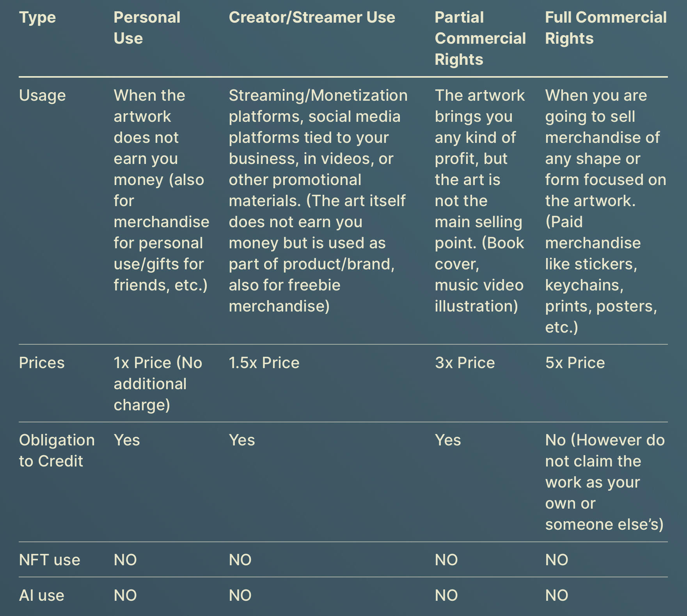The width and height of the screenshot is (687, 616).
Task: Select the "Prices" row label
Action: (x=42, y=363)
